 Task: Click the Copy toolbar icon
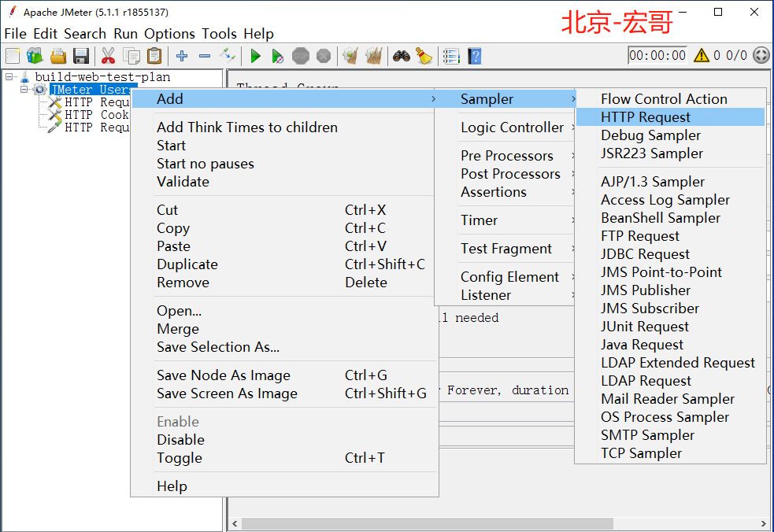tap(131, 56)
